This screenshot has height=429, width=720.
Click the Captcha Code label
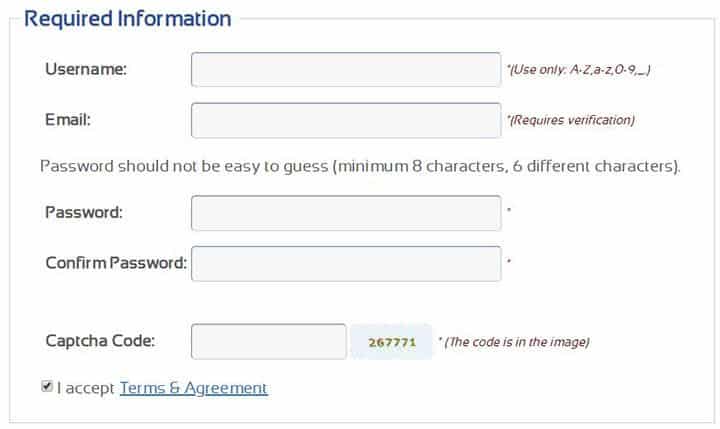coord(100,341)
